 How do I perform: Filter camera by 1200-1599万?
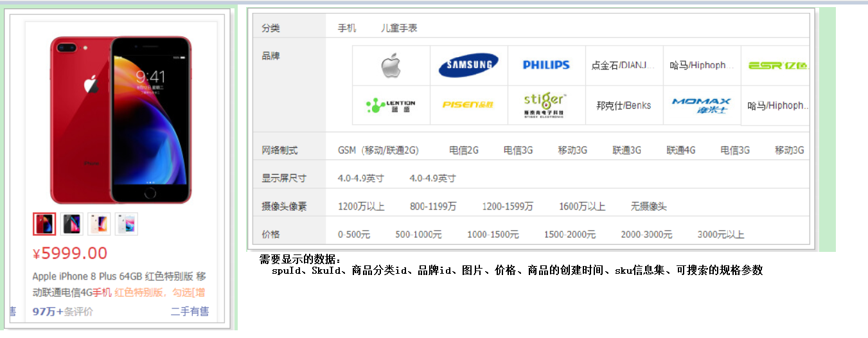click(x=508, y=206)
